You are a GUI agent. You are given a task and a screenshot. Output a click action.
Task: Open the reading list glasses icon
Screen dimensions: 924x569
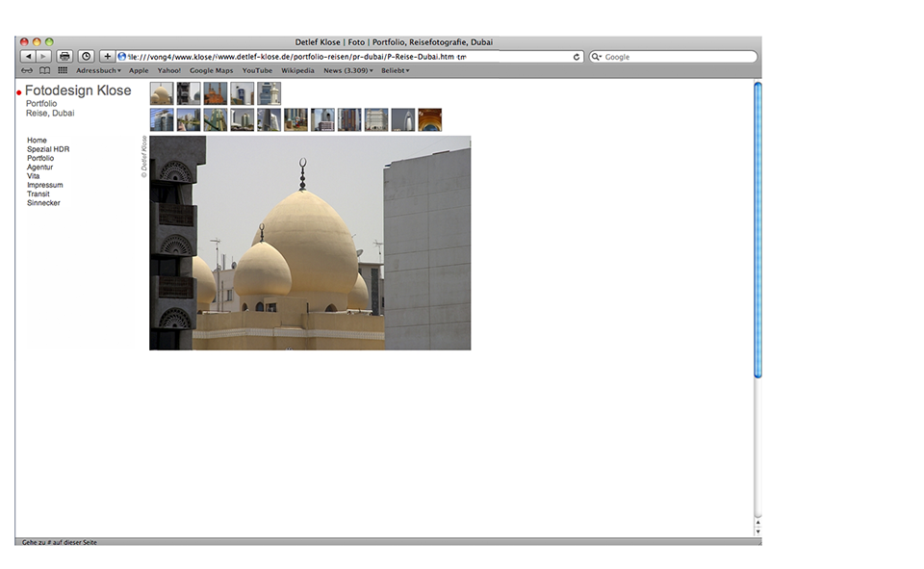click(27, 70)
